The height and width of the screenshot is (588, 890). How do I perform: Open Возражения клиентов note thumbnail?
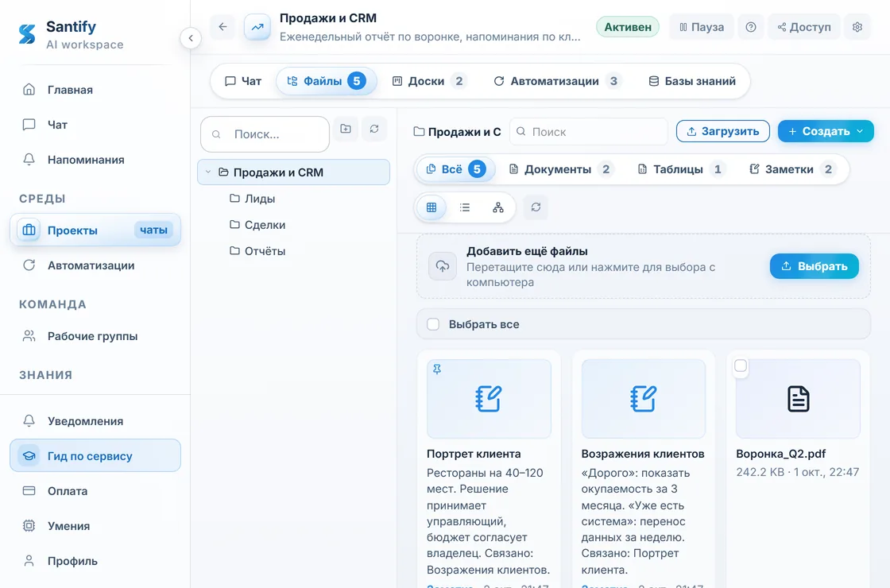tap(643, 398)
